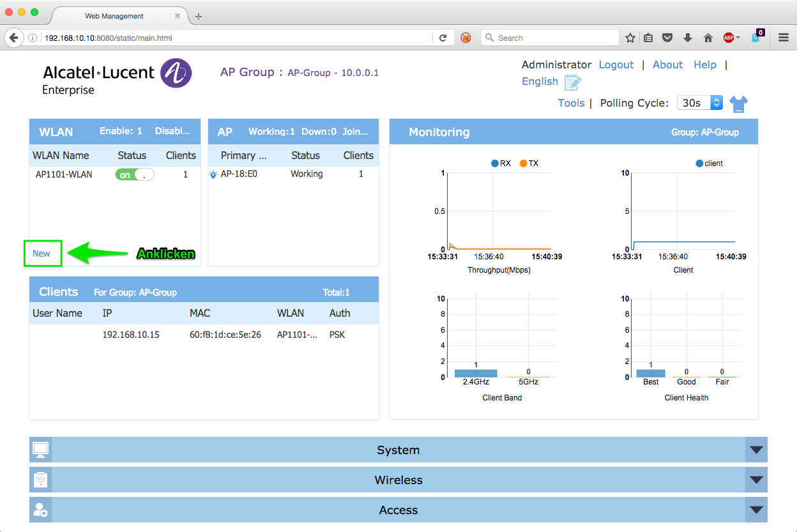The width and height of the screenshot is (797, 532).
Task: Click the Wireless section icon
Action: (40, 480)
